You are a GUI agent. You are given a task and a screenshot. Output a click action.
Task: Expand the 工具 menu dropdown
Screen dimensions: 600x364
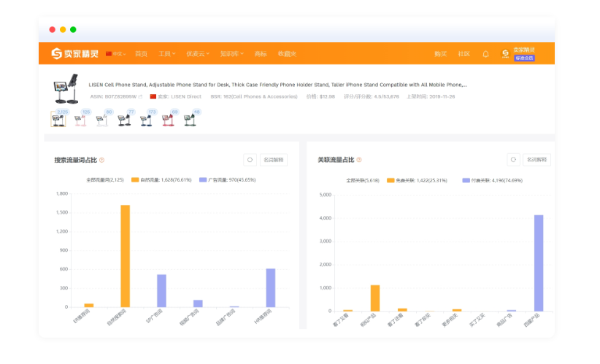(x=166, y=54)
